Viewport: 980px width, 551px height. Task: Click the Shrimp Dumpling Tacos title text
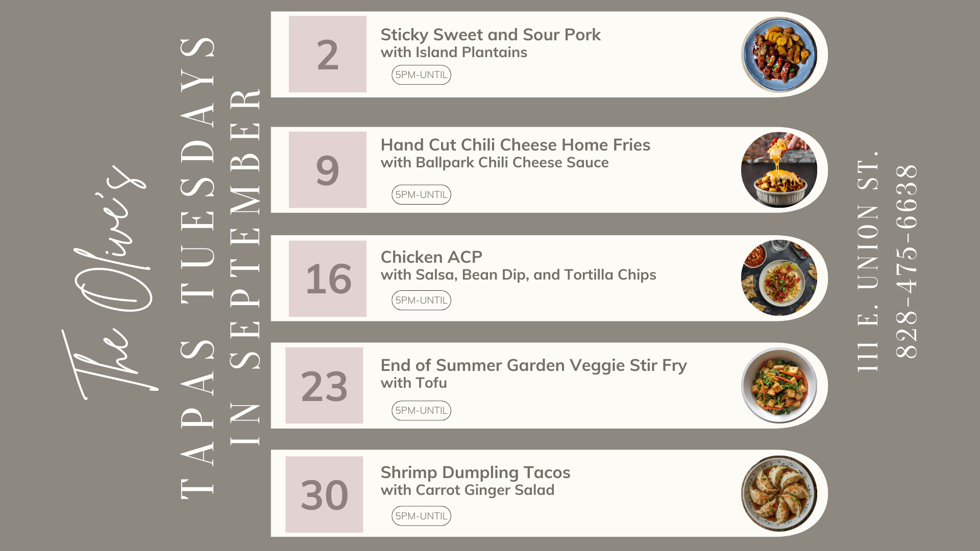pyautogui.click(x=475, y=472)
